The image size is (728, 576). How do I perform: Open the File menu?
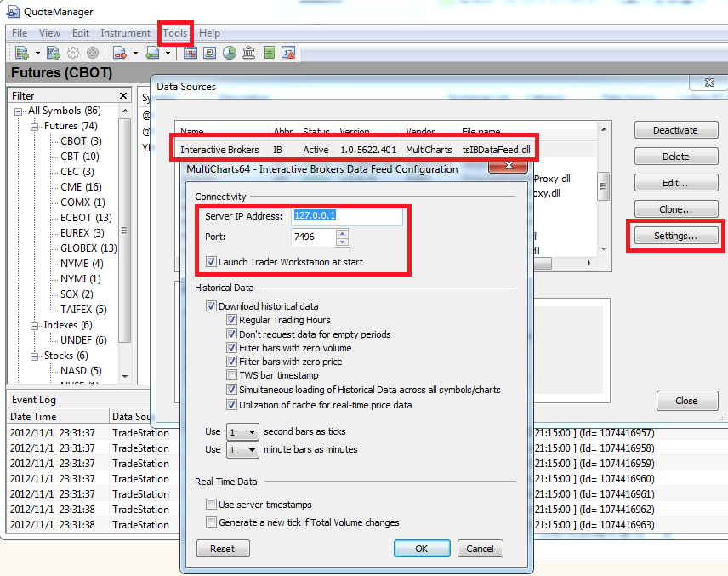20,33
